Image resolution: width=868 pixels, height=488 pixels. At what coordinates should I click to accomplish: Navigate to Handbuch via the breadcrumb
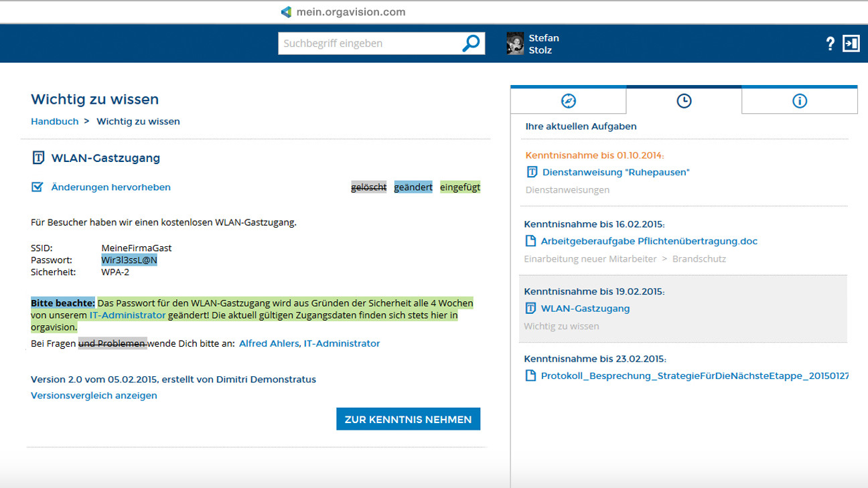(55, 121)
